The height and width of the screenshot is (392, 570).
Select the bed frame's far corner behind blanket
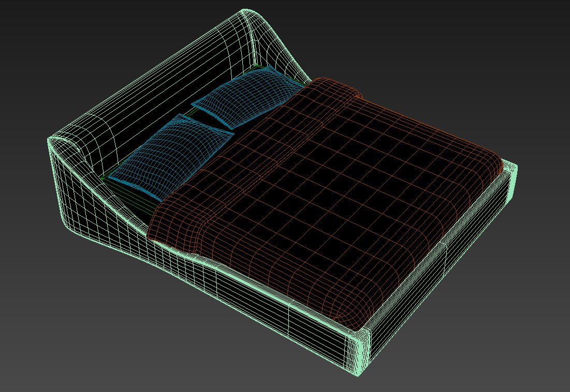click(x=510, y=168)
